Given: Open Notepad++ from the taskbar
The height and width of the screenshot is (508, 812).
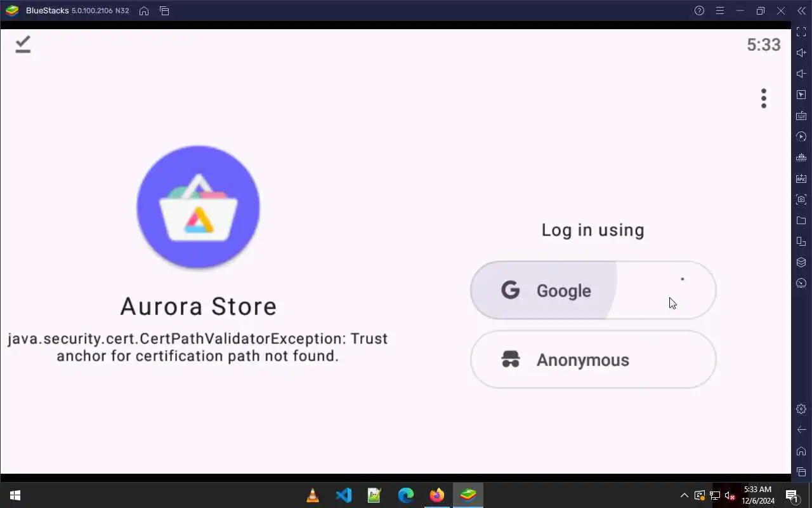Looking at the screenshot, I should click(x=375, y=495).
